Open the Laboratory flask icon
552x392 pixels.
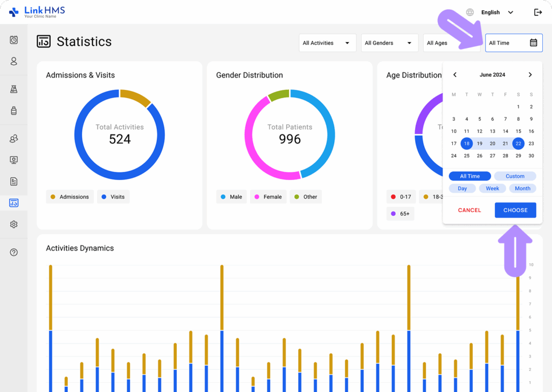(13, 89)
